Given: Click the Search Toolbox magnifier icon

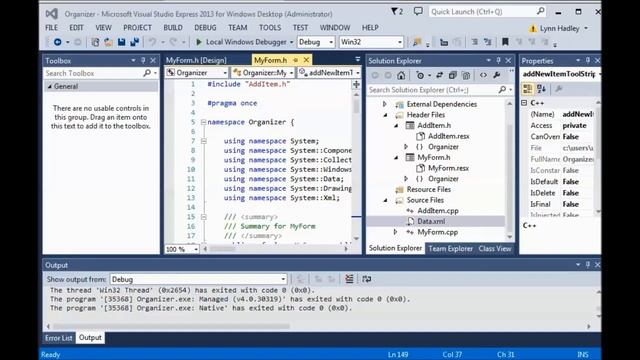Looking at the screenshot, I should pyautogui.click(x=147, y=73).
